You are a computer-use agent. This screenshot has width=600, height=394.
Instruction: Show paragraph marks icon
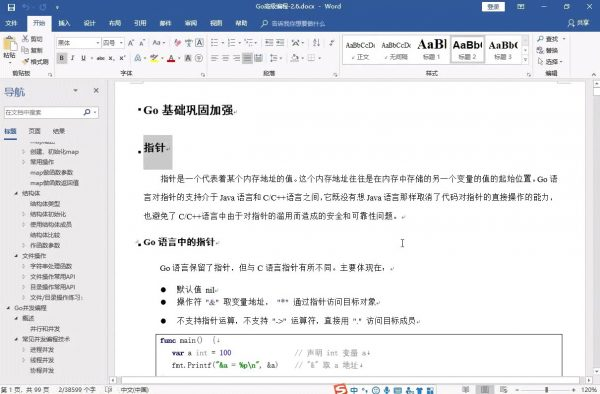332,42
